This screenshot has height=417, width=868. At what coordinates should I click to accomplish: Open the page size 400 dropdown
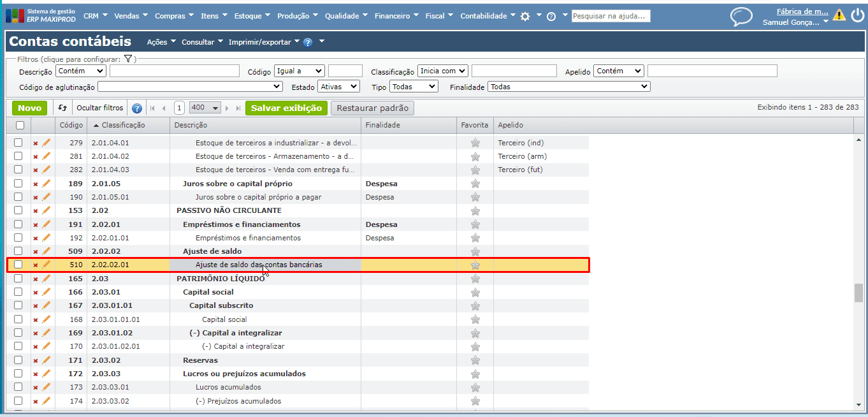coord(206,108)
